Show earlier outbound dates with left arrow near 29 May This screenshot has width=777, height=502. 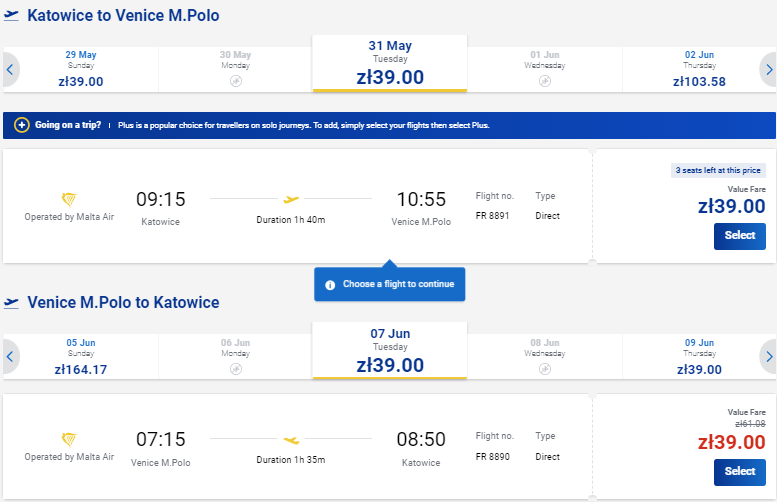click(x=10, y=70)
